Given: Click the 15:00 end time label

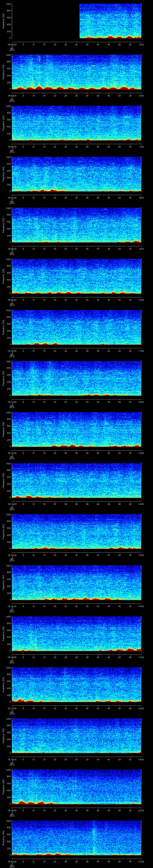Looking at the screenshot, I should coord(141,555).
